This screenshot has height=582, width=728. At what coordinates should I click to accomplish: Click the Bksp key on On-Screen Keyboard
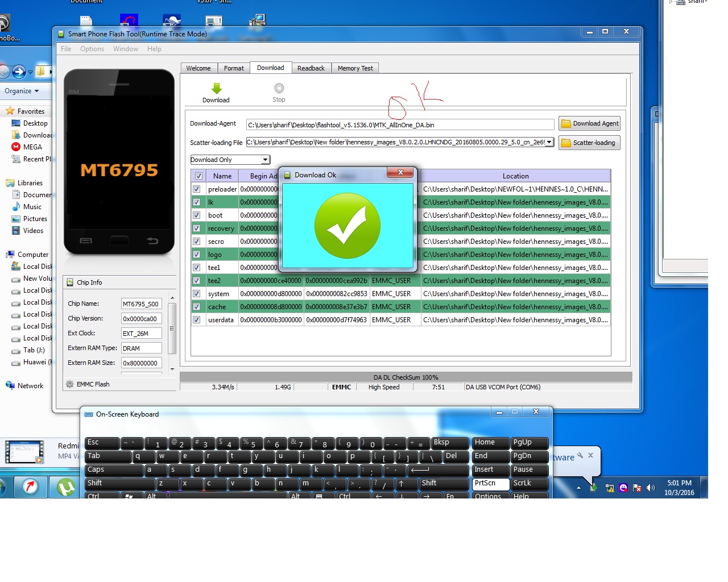click(x=450, y=443)
